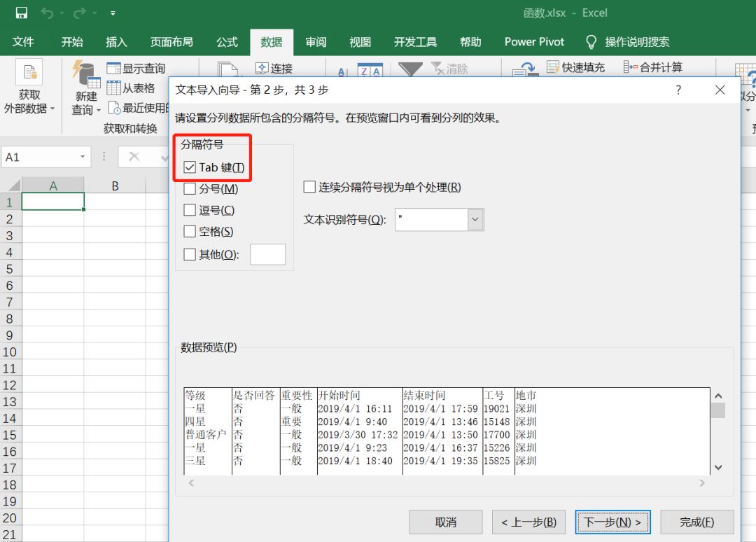The height and width of the screenshot is (542, 756).
Task: Open the Help (帮助) tab
Action: pyautogui.click(x=470, y=42)
